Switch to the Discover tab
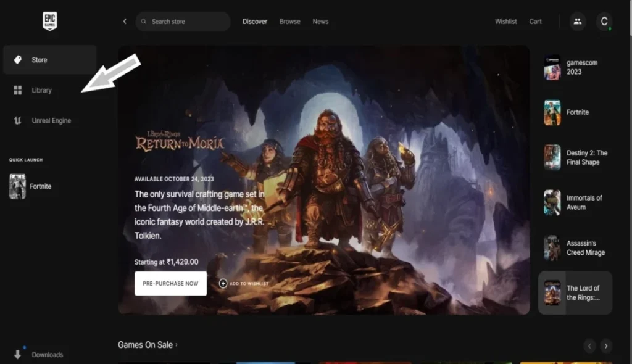The width and height of the screenshot is (632, 364). (255, 22)
